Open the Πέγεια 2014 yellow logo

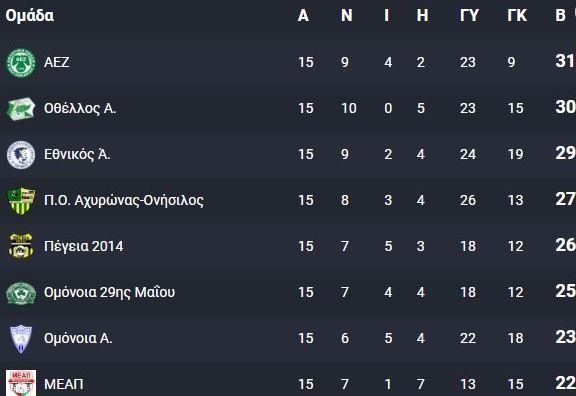(21, 246)
